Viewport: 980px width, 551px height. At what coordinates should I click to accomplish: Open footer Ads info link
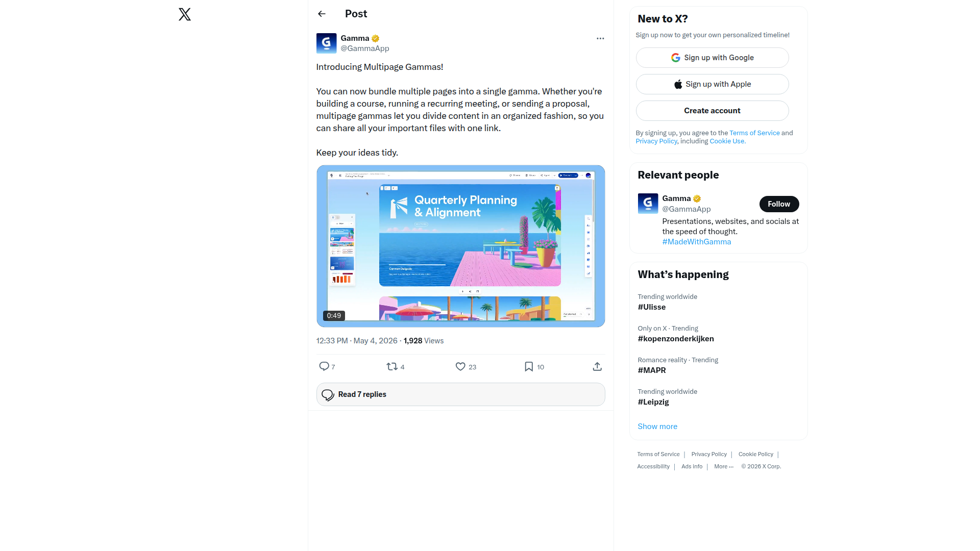(692, 466)
